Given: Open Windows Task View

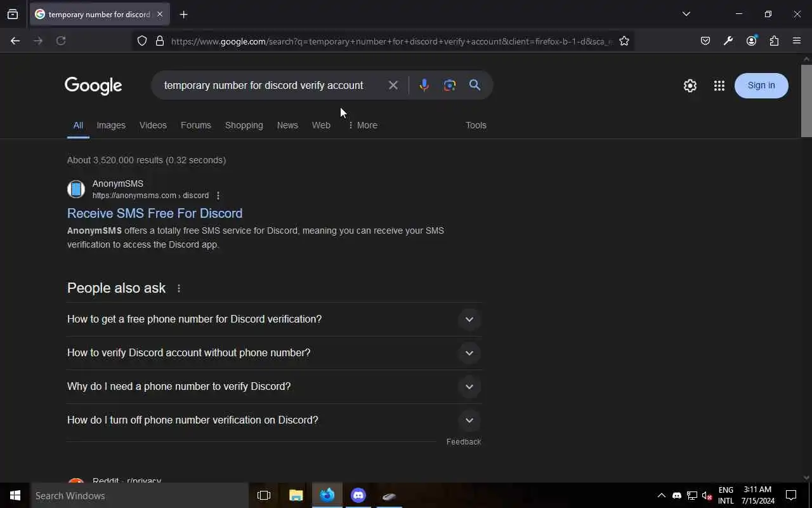Looking at the screenshot, I should [x=264, y=495].
